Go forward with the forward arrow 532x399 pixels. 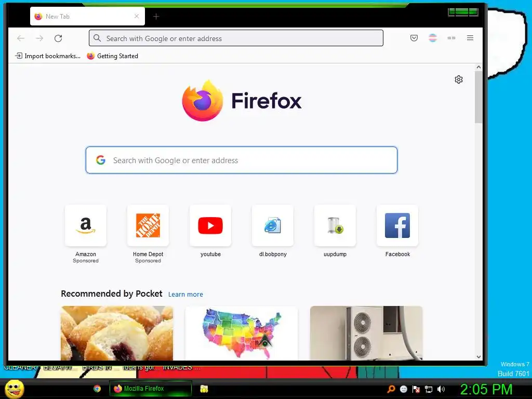pyautogui.click(x=39, y=38)
